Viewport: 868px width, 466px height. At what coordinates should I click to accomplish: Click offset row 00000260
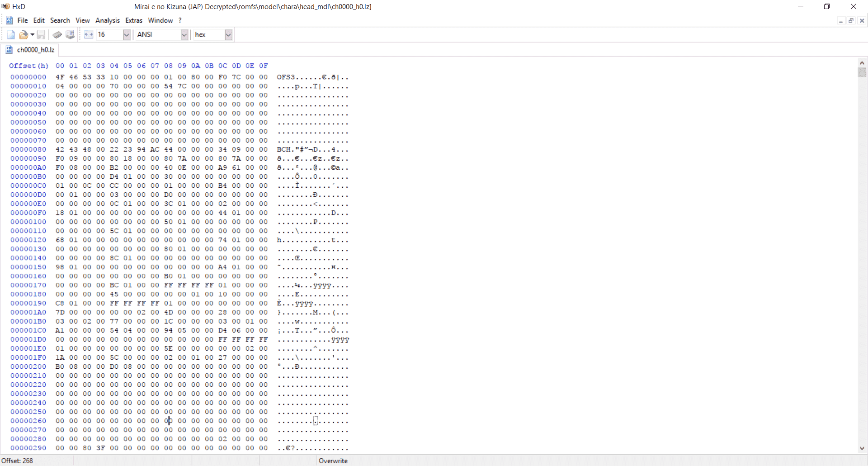[28, 421]
